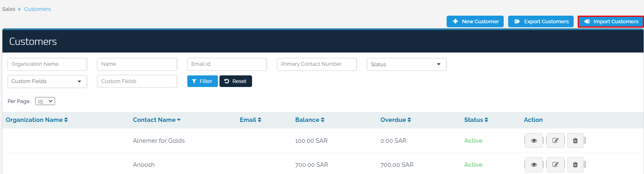644x174 pixels.
Task: Sort by Overdue column header
Action: tap(396, 120)
